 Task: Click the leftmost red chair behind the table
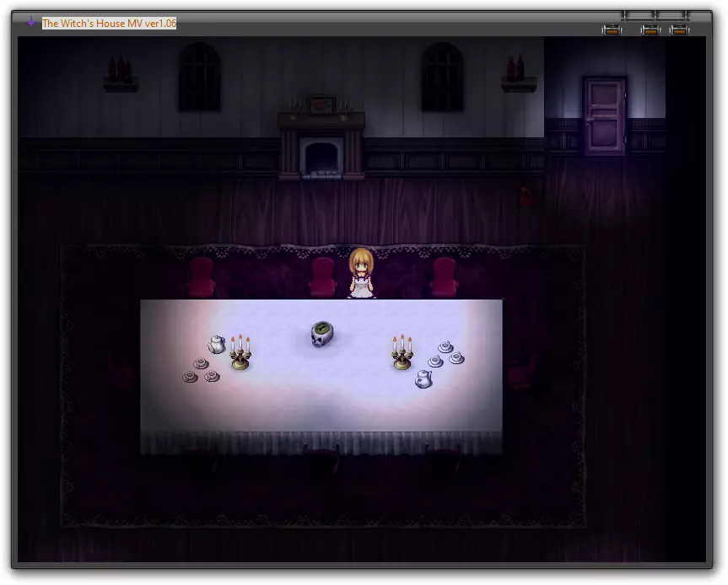point(202,277)
